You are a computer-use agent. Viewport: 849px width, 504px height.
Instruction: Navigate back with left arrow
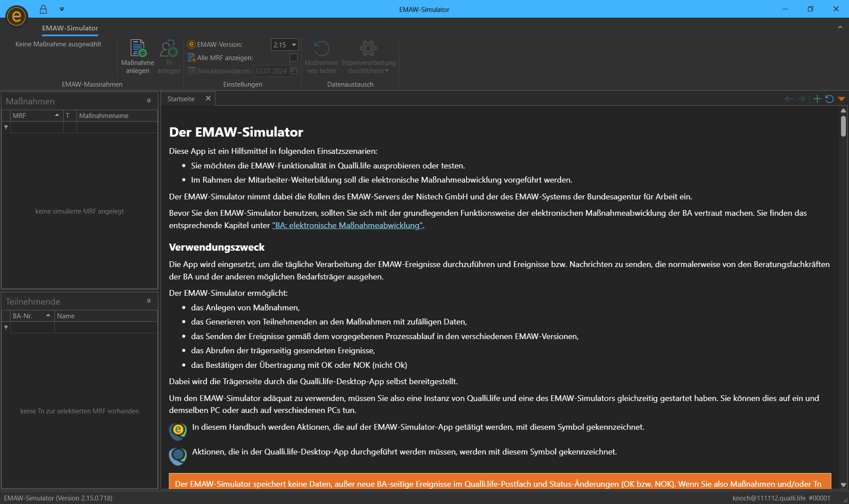[788, 99]
